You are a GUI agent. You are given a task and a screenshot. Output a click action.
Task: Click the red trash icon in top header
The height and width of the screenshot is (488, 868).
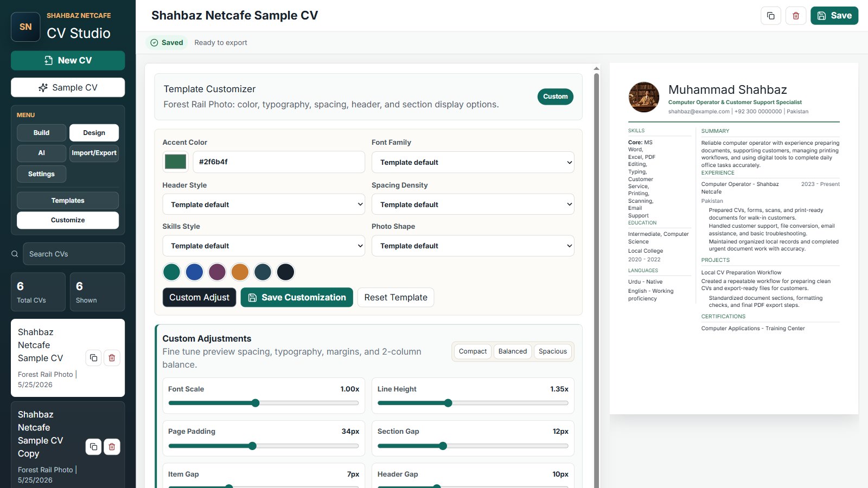[796, 16]
